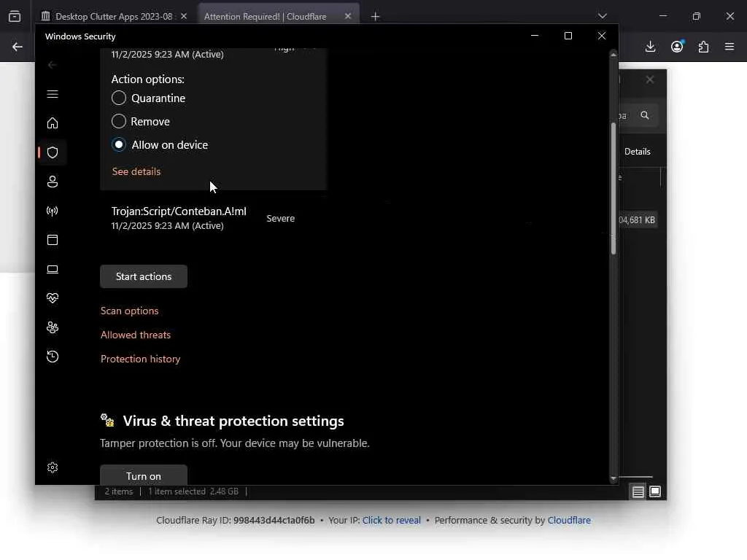This screenshot has width=747, height=560.
Task: Open the Allowed threats link
Action: click(136, 335)
